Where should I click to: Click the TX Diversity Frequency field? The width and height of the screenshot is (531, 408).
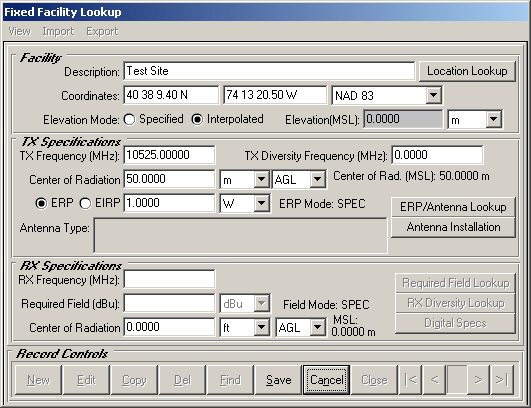(437, 155)
